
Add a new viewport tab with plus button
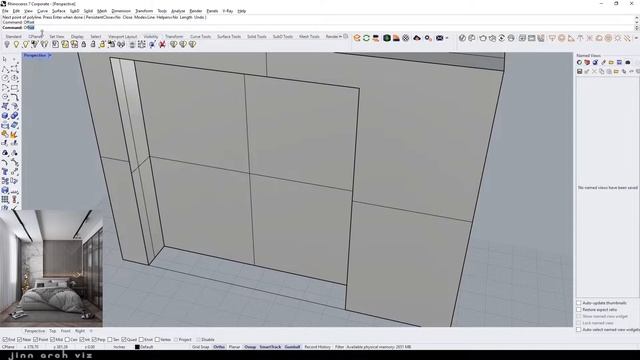point(91,331)
